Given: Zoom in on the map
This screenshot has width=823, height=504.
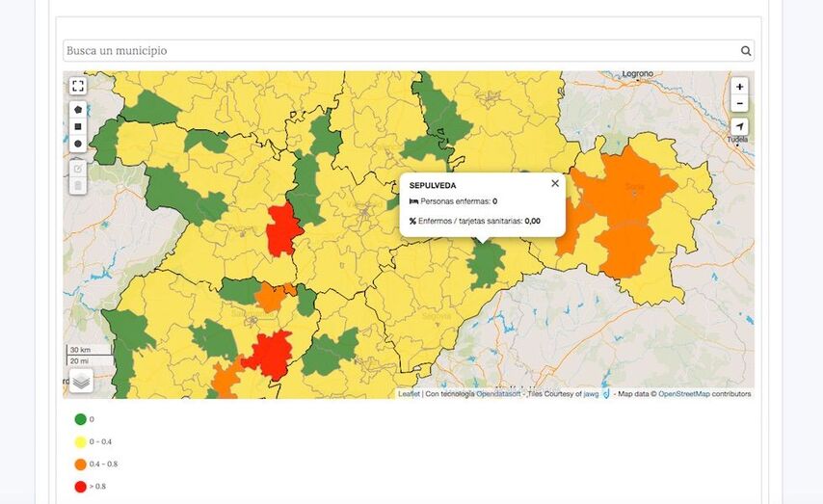Looking at the screenshot, I should coord(739,87).
